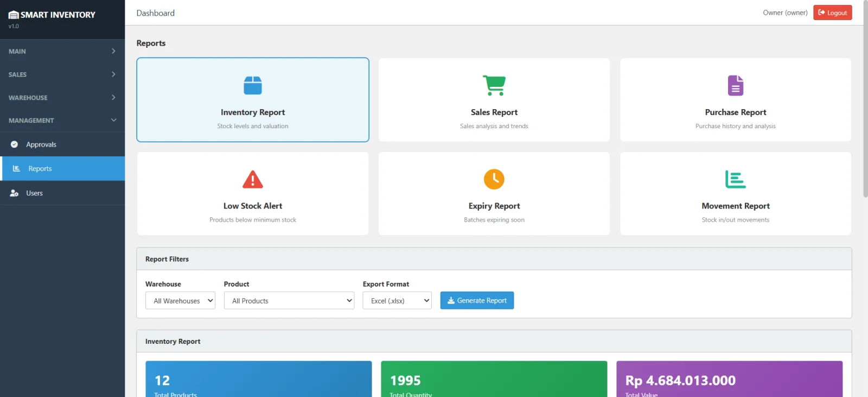Screen dimensions: 868x397
Task: Click the Generate Report button
Action: pyautogui.click(x=477, y=300)
